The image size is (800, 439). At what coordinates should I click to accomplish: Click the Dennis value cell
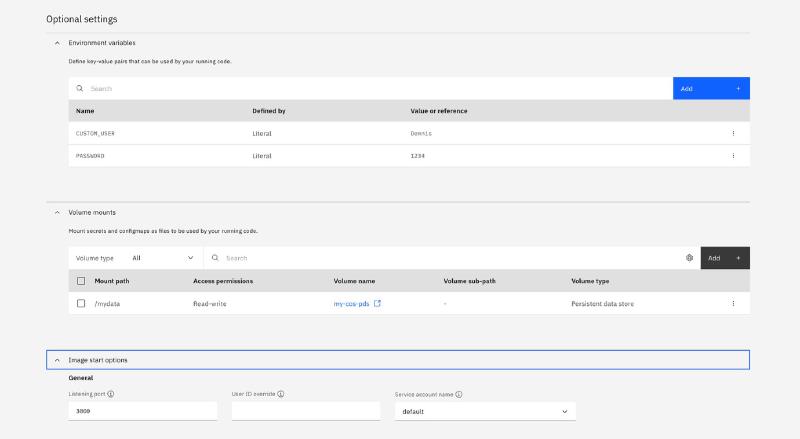(x=421, y=133)
